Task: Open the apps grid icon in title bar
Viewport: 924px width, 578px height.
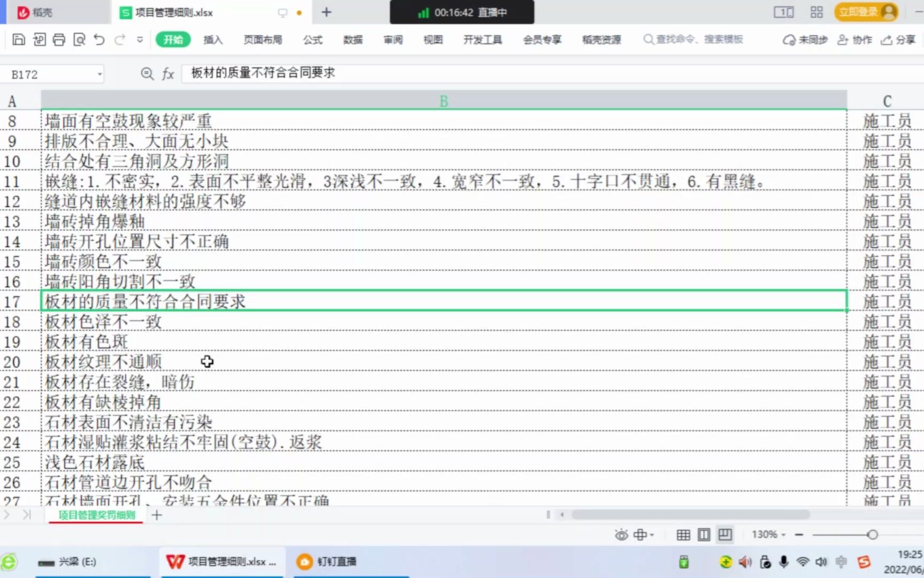Action: 817,12
